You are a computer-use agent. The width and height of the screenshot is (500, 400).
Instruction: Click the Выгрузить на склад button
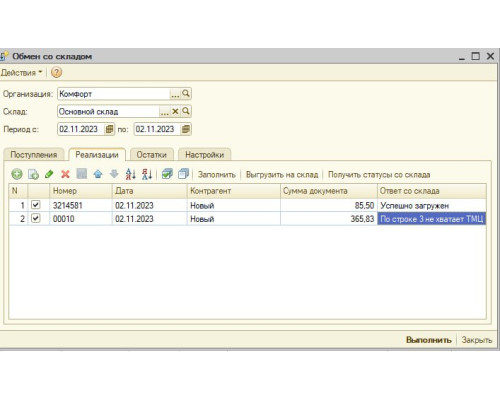point(282,175)
